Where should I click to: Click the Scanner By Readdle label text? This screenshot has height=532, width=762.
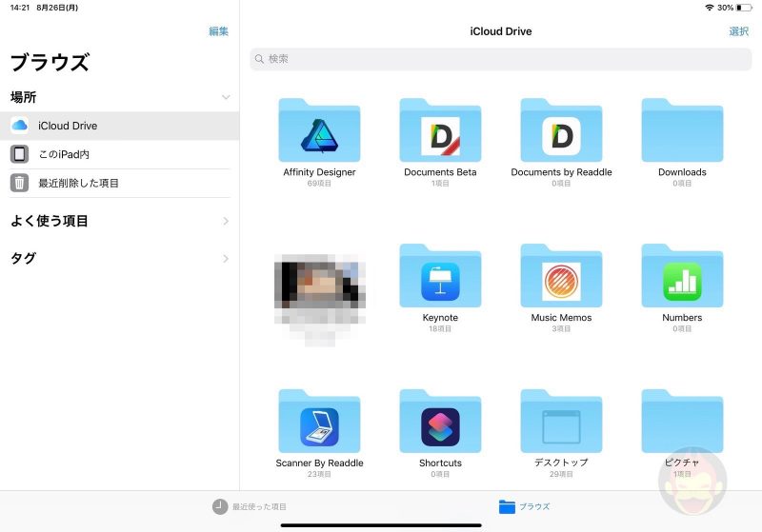pos(319,463)
